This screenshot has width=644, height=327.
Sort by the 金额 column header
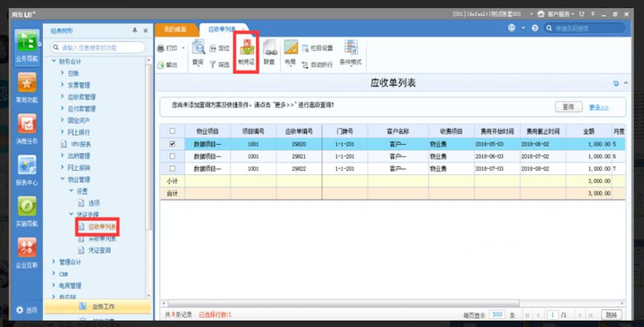tap(589, 131)
